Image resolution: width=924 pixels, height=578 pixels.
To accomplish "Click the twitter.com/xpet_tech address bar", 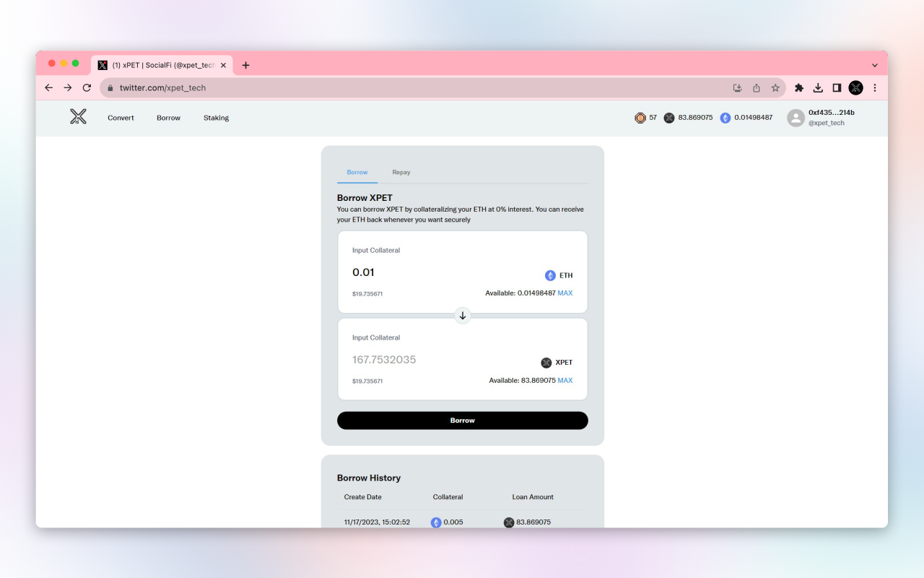I will (x=162, y=87).
